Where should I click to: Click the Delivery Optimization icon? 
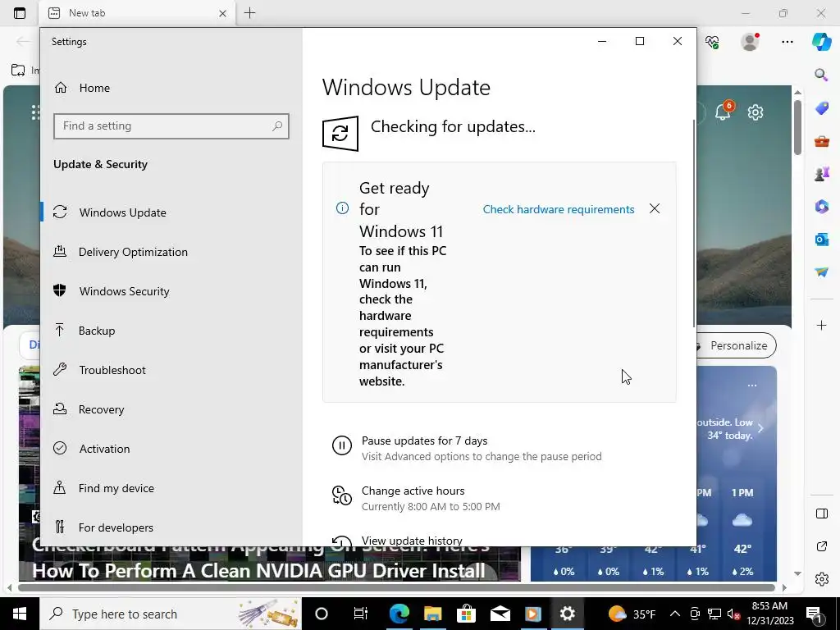59,251
